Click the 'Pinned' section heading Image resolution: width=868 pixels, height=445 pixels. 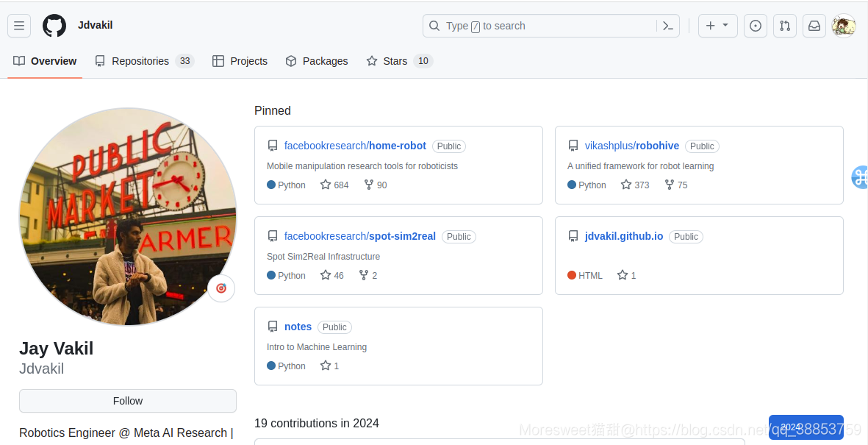273,110
